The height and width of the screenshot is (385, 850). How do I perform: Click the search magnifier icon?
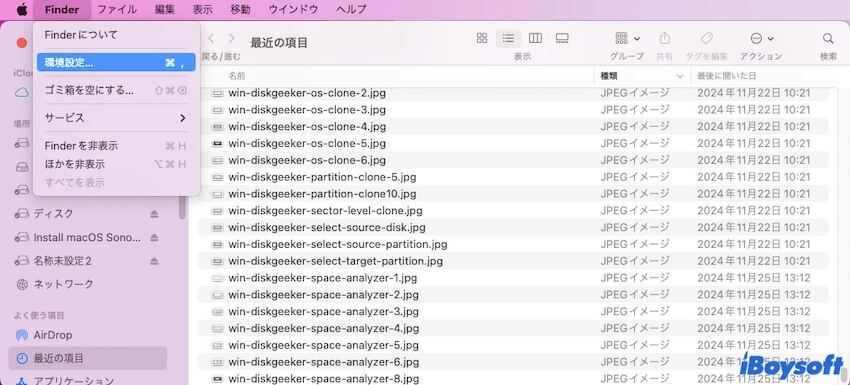click(x=828, y=38)
